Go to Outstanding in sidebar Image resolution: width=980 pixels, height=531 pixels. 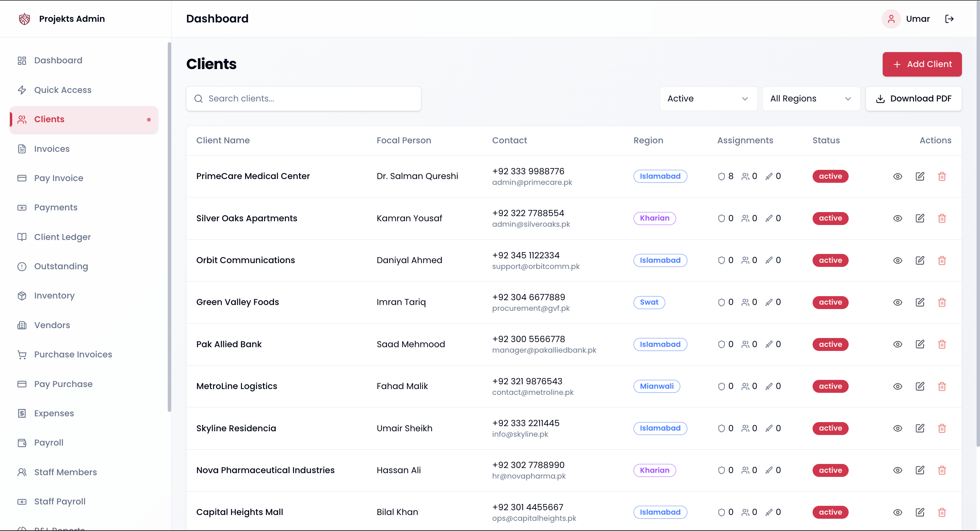click(x=84, y=267)
